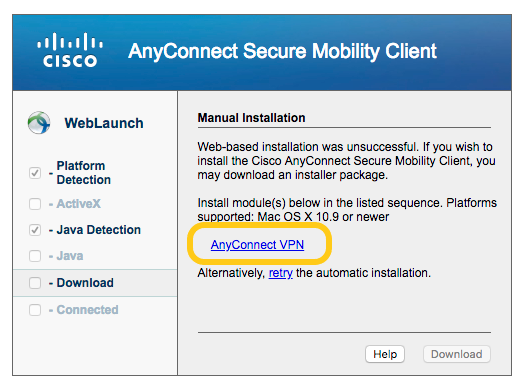This screenshot has height=388, width=525.
Task: Toggle the Java Detection checkbox
Action: [x=35, y=230]
